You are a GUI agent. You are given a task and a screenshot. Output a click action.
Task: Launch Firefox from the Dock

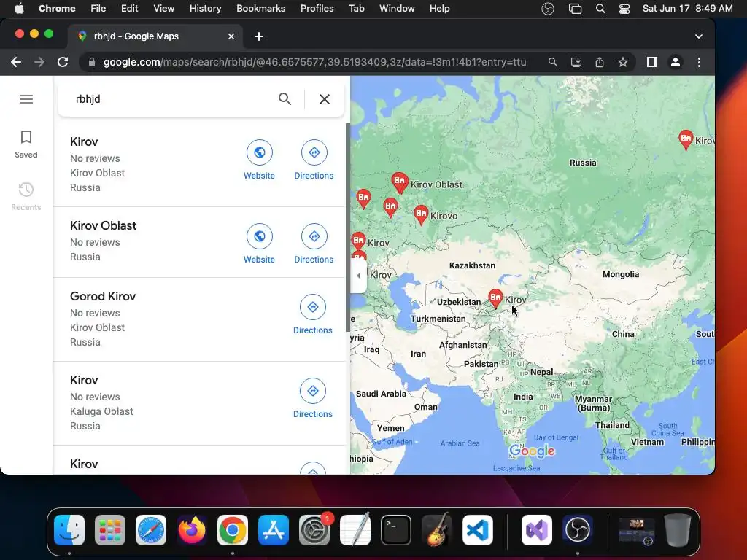click(192, 530)
